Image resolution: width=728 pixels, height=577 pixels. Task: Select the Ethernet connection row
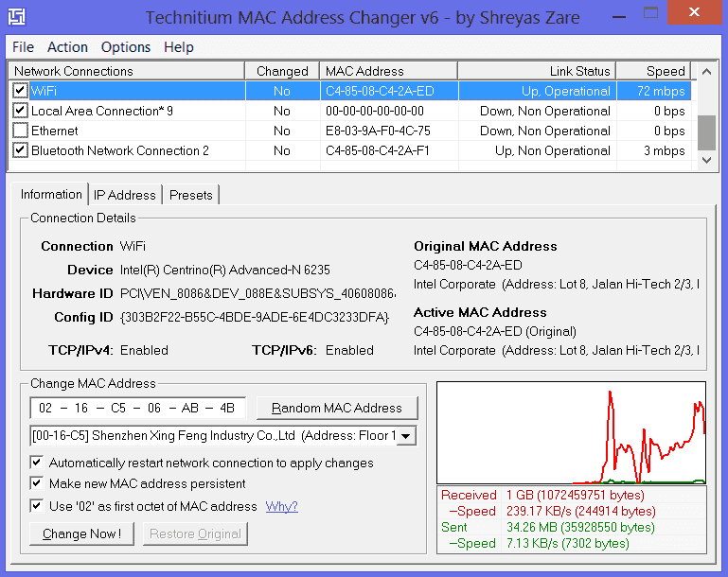point(350,131)
